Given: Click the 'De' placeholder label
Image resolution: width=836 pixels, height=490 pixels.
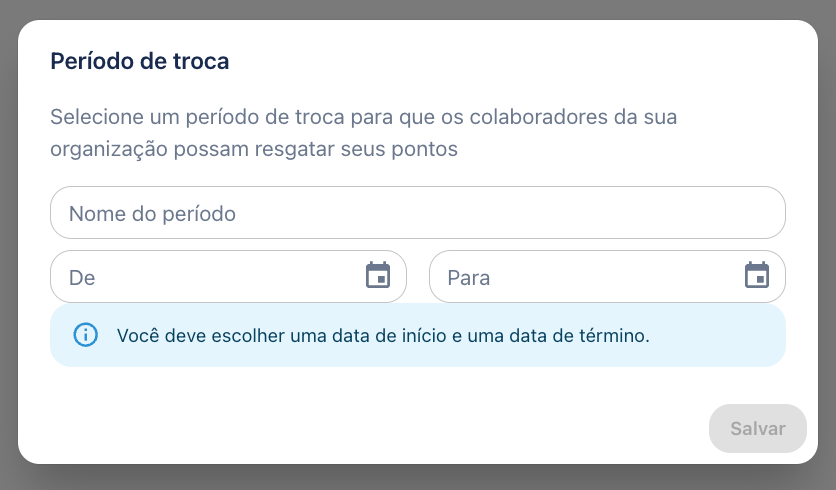Looking at the screenshot, I should pyautogui.click(x=82, y=278).
